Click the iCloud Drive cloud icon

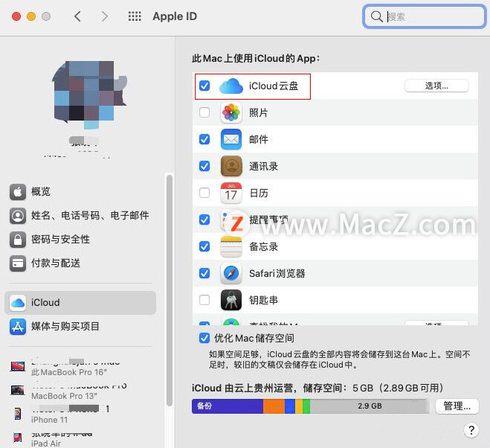tap(231, 86)
